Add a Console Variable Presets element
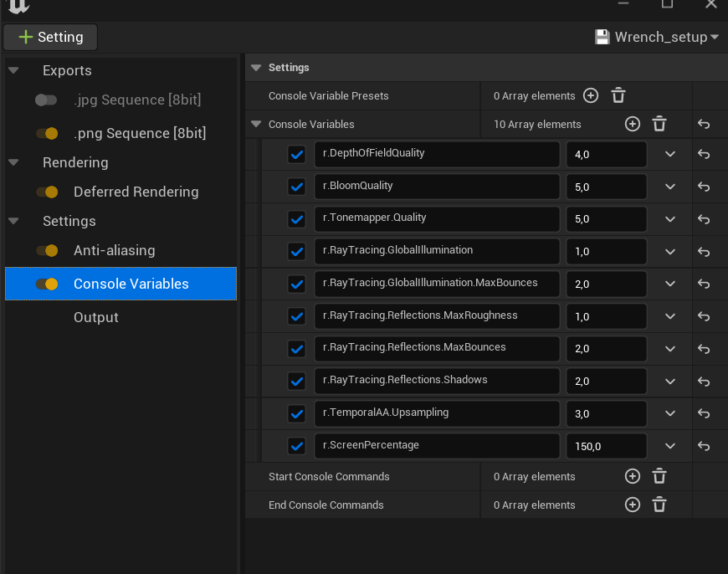This screenshot has height=574, width=728. (x=591, y=95)
